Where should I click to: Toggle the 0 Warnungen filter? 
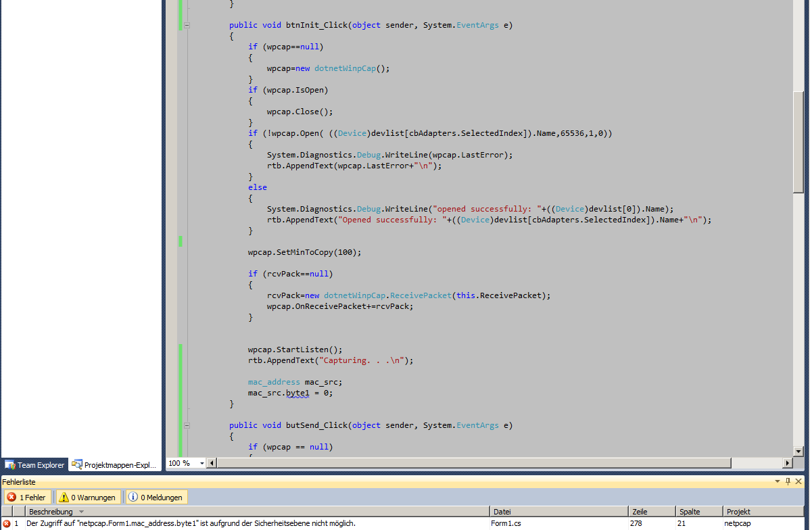pyautogui.click(x=89, y=498)
